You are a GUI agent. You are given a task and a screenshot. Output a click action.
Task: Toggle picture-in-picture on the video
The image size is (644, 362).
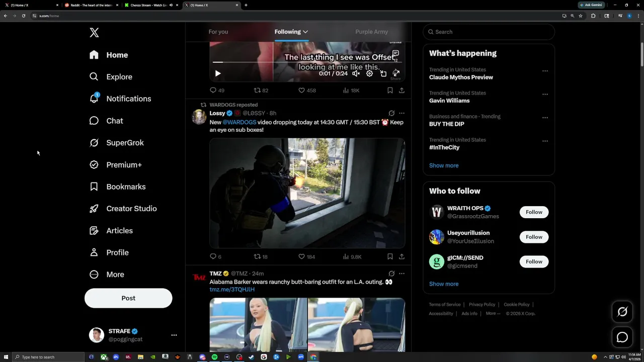pos(383,73)
